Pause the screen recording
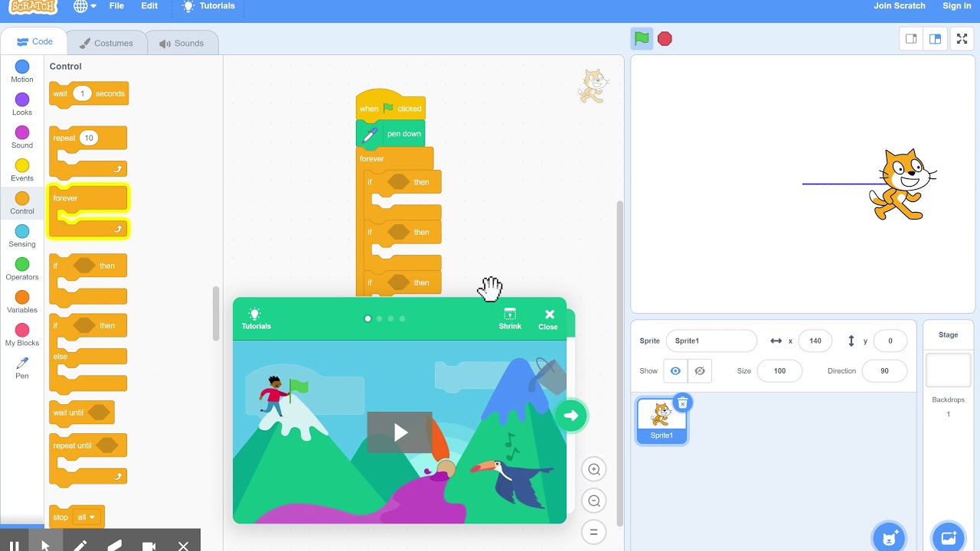This screenshot has height=551, width=980. pos(14,546)
